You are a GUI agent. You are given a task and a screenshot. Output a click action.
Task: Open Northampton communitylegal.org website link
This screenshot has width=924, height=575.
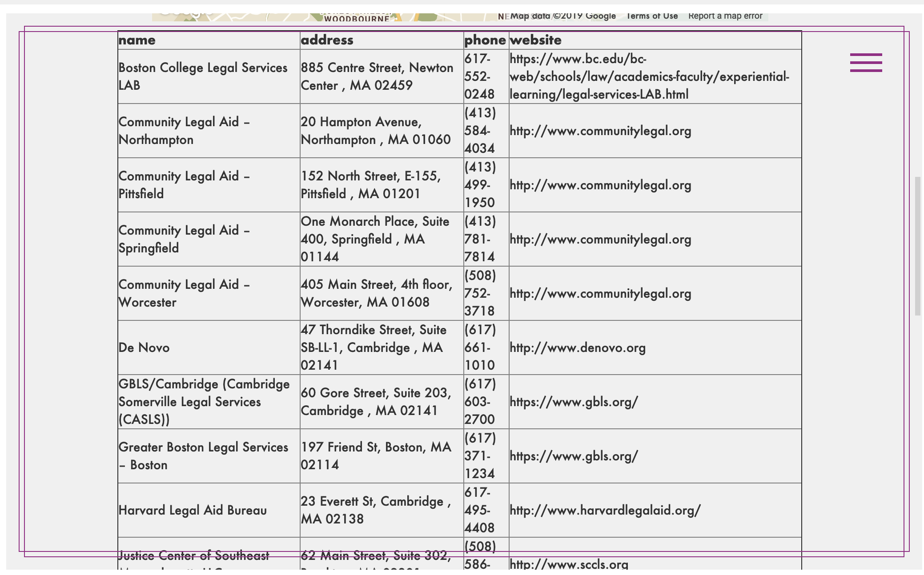click(x=600, y=131)
